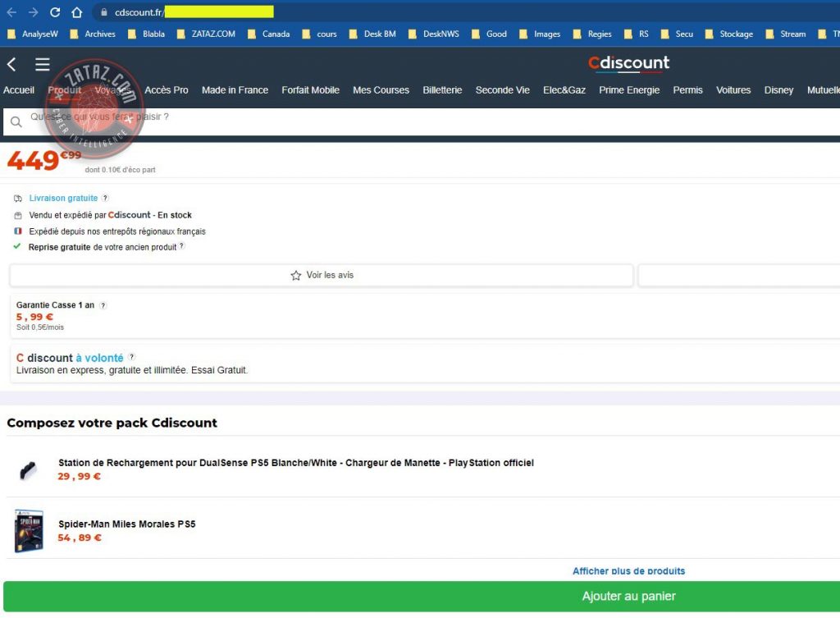Open the Forfait Mobile nav item
This screenshot has height=618, width=840.
[310, 90]
